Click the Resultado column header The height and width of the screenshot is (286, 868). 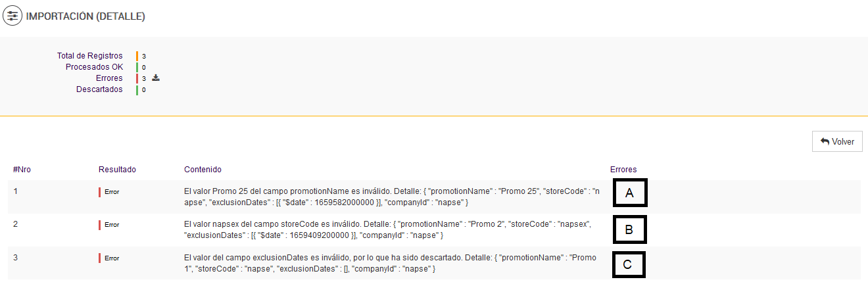[x=117, y=170]
